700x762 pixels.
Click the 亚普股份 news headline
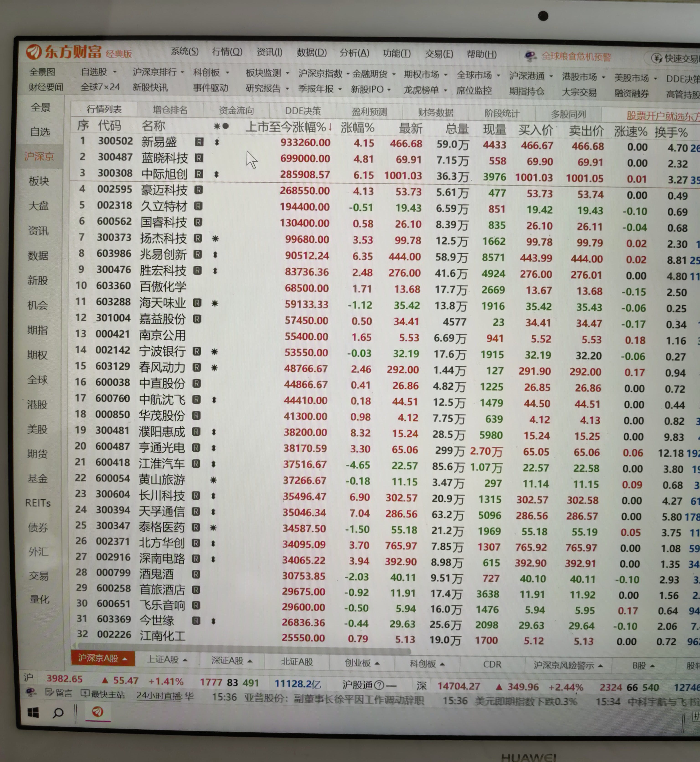[334, 699]
